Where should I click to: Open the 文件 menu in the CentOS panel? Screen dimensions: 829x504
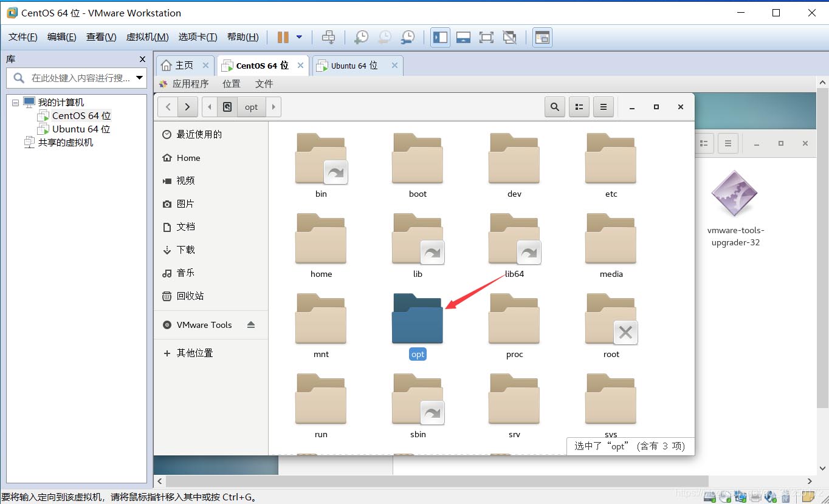(x=264, y=84)
